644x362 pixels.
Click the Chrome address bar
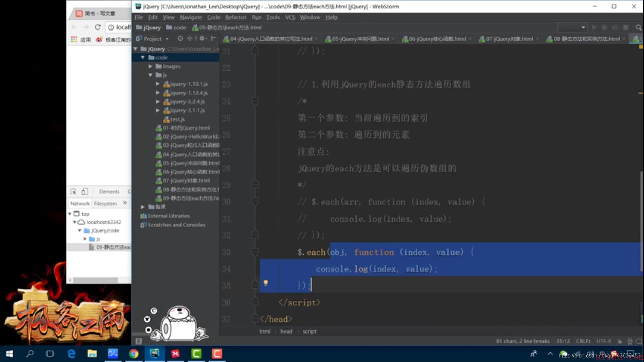click(119, 27)
